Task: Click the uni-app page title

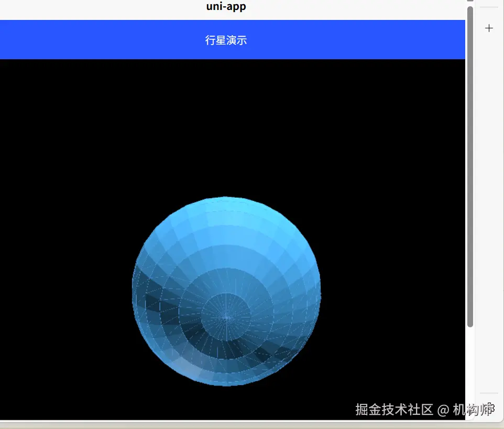Action: coord(226,7)
